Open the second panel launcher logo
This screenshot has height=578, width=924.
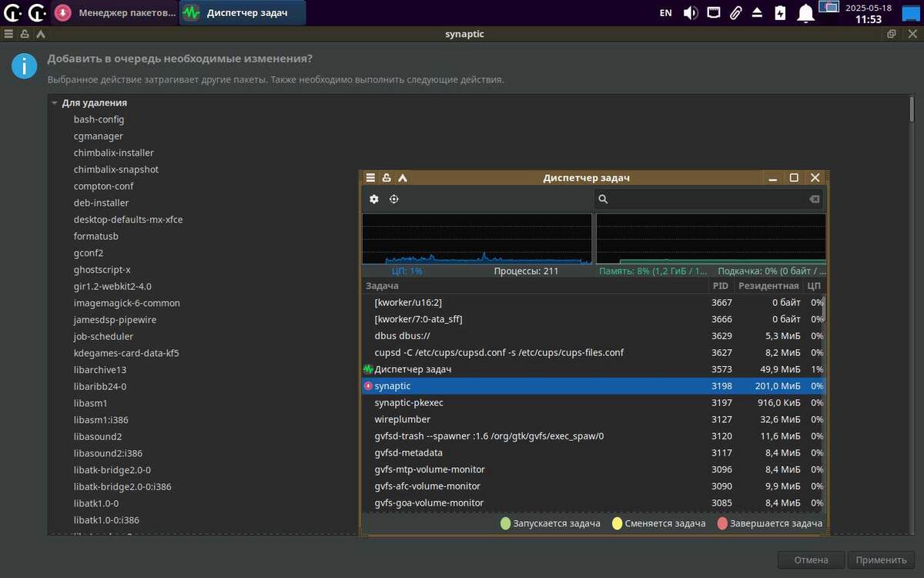[x=37, y=12]
